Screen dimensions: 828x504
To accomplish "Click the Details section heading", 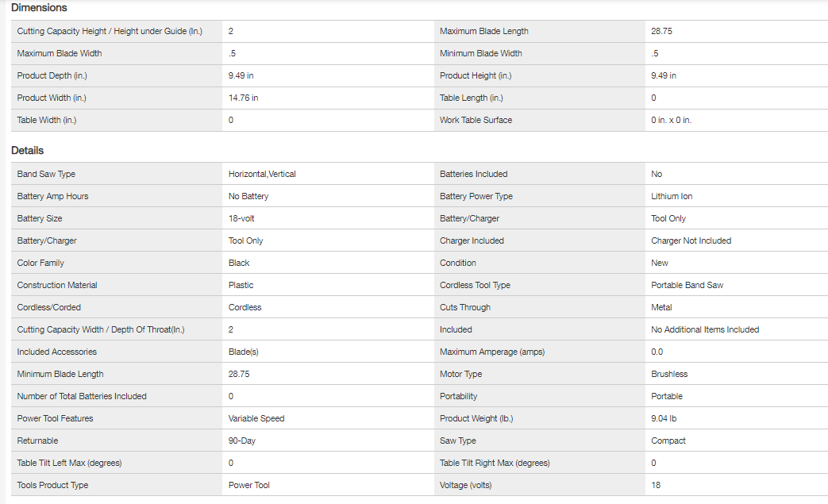I will click(28, 151).
